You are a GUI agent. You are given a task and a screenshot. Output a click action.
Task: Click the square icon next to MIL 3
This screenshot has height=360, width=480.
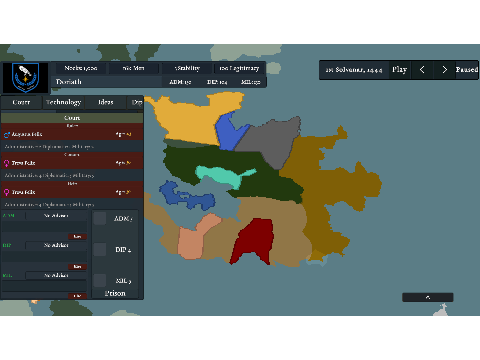point(100,280)
